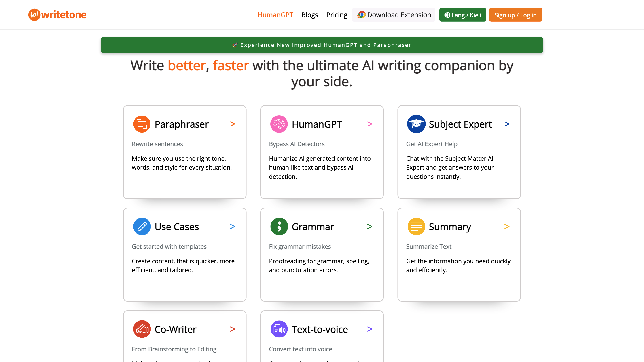This screenshot has height=362, width=644.
Task: Expand the HumanGPT card chevron
Action: (370, 124)
